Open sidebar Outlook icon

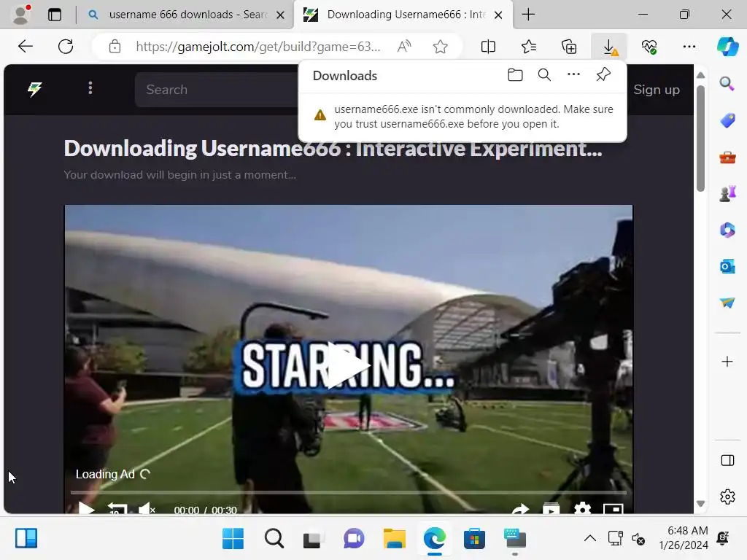(727, 267)
